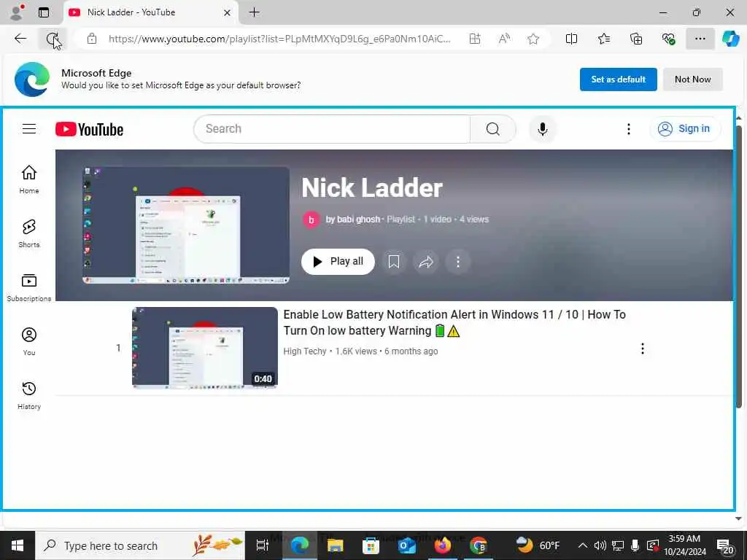Open the YouTube hamburger guide menu

[x=29, y=128]
